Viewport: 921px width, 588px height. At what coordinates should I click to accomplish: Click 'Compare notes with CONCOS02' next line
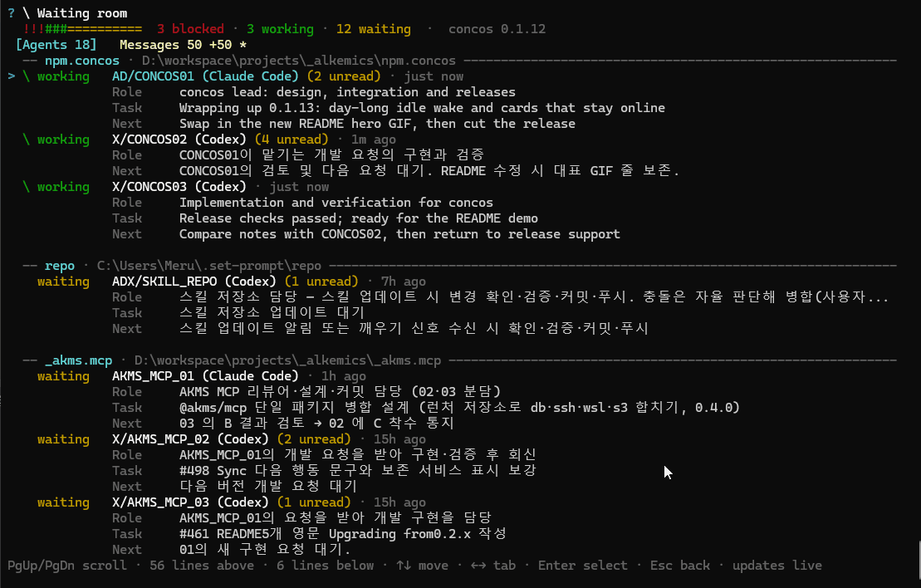coord(399,234)
